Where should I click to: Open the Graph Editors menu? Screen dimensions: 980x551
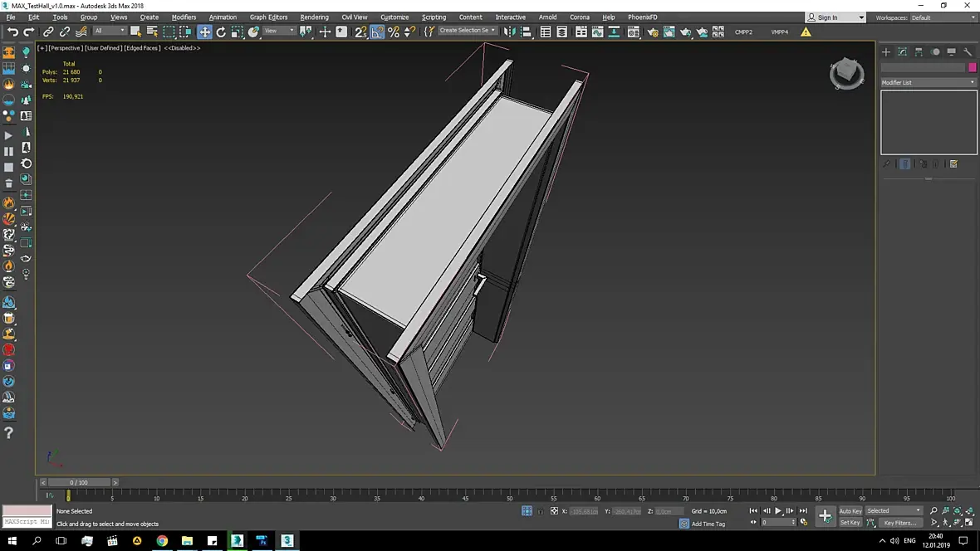coord(268,17)
